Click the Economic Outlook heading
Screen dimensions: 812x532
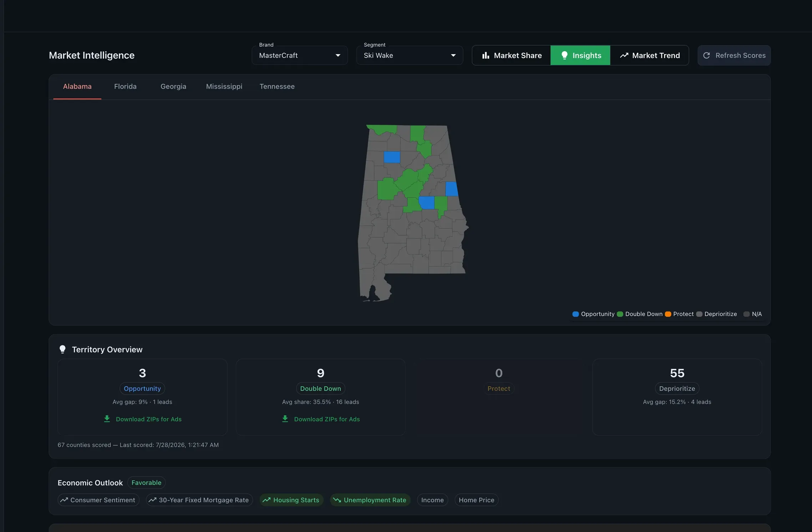pyautogui.click(x=90, y=483)
